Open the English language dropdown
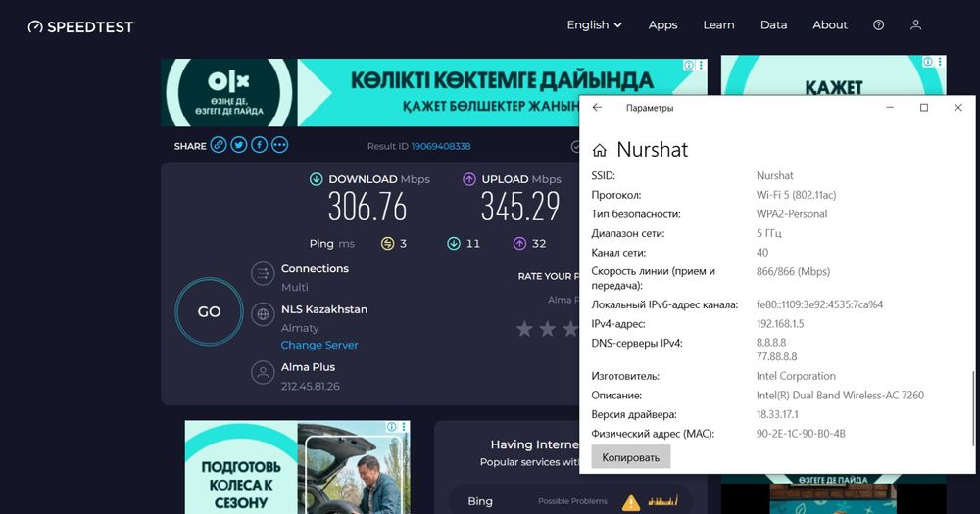The image size is (980, 514). click(x=595, y=25)
